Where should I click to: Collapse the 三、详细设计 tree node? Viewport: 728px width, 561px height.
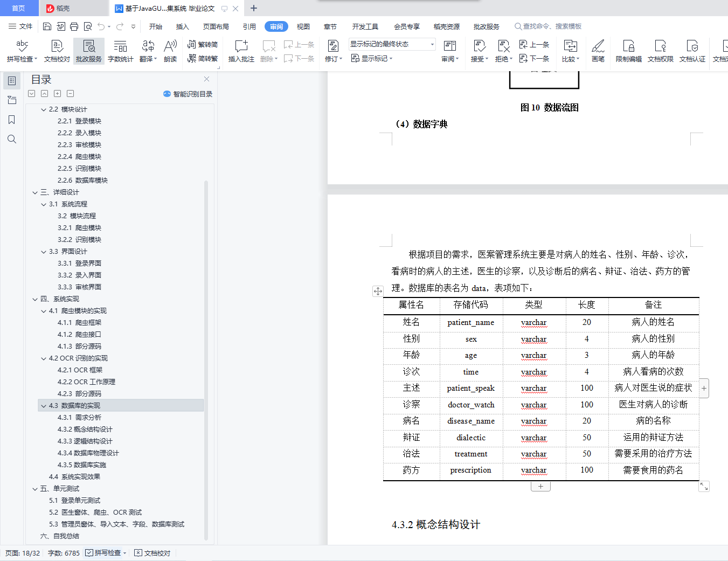(x=35, y=192)
